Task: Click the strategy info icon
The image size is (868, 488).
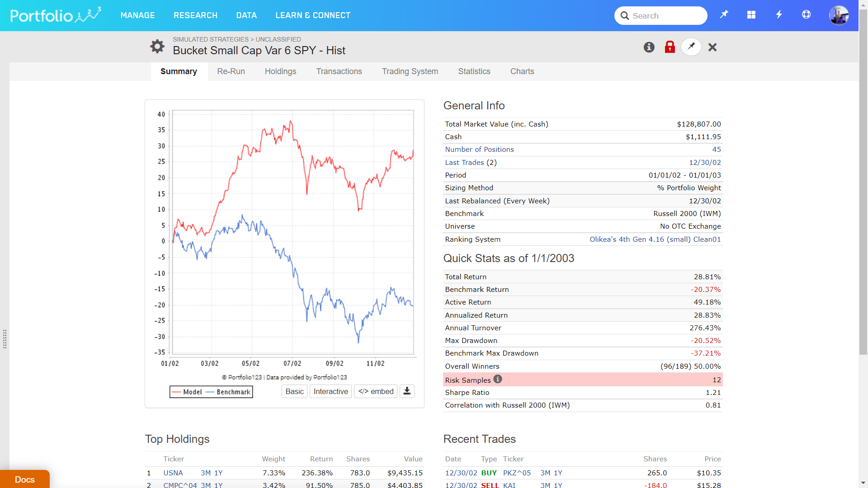Action: coord(649,47)
